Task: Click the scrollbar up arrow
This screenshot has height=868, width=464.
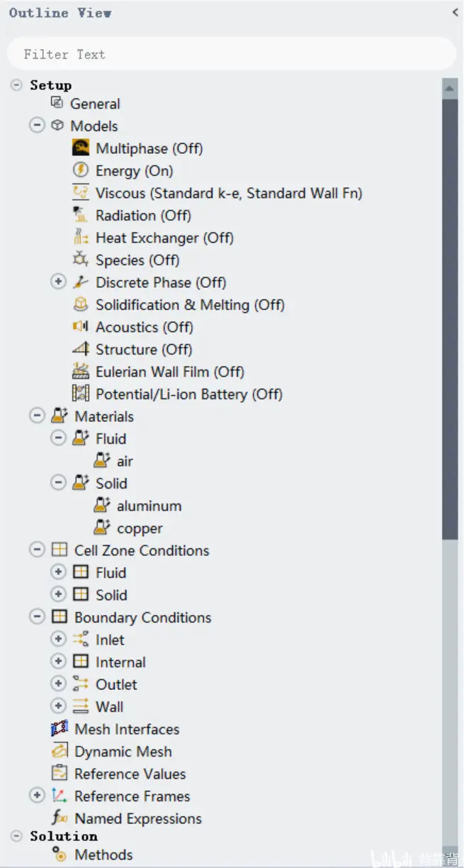Action: pos(450,89)
